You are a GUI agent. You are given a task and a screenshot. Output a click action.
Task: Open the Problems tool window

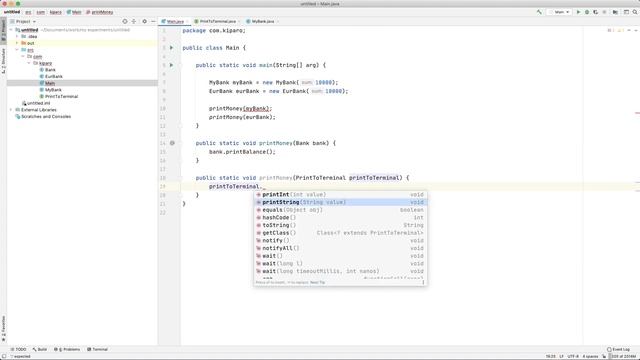point(67,349)
